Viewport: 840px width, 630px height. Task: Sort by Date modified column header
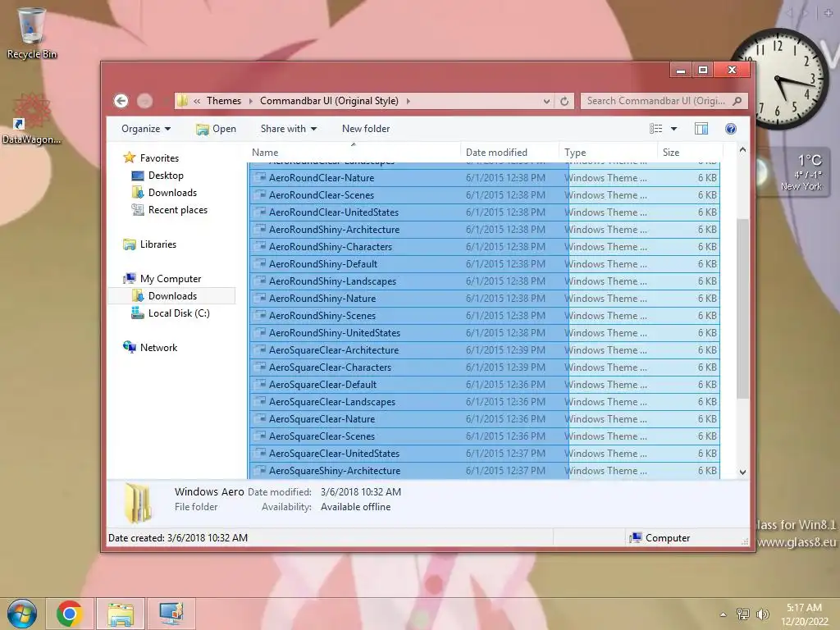click(x=509, y=152)
